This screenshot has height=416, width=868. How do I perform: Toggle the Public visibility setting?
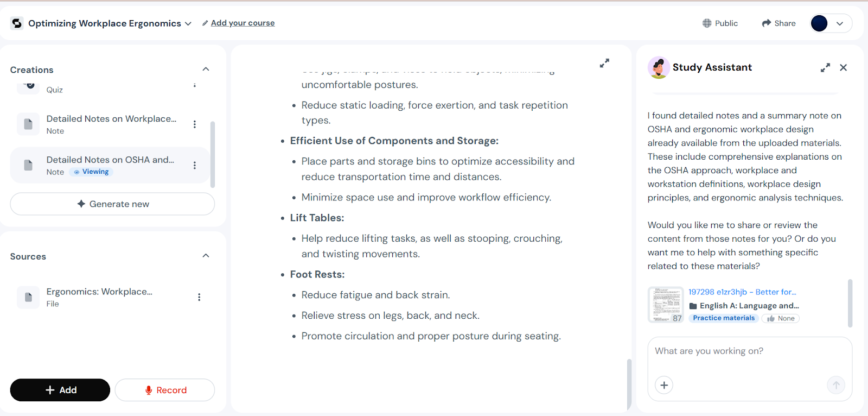720,23
